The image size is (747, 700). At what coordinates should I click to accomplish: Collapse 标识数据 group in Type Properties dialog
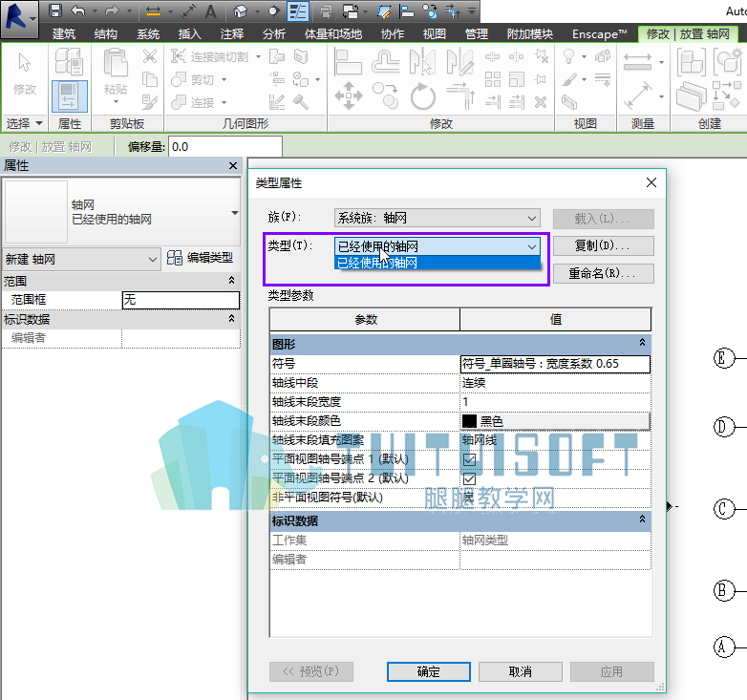pos(642,520)
